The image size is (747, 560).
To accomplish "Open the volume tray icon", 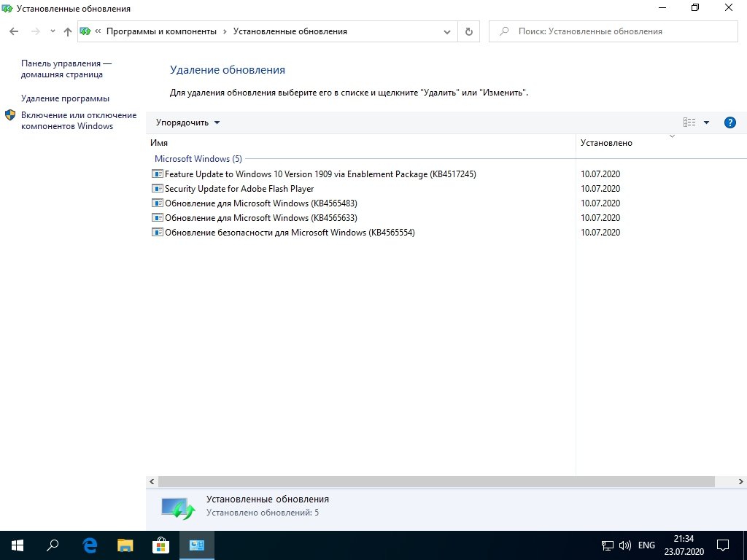I will (x=625, y=545).
